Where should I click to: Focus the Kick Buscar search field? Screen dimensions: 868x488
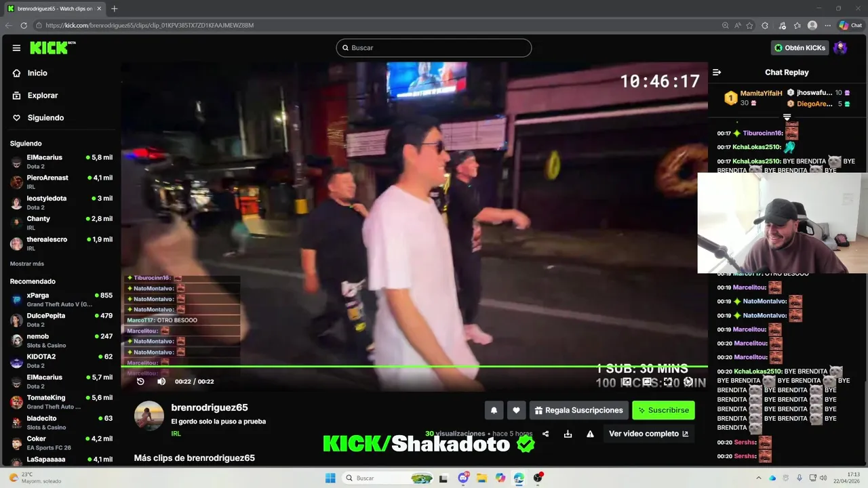point(434,48)
